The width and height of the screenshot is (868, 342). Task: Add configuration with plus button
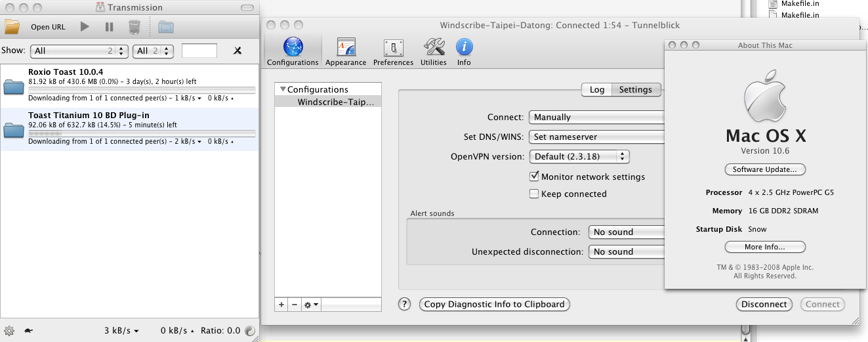(x=281, y=305)
